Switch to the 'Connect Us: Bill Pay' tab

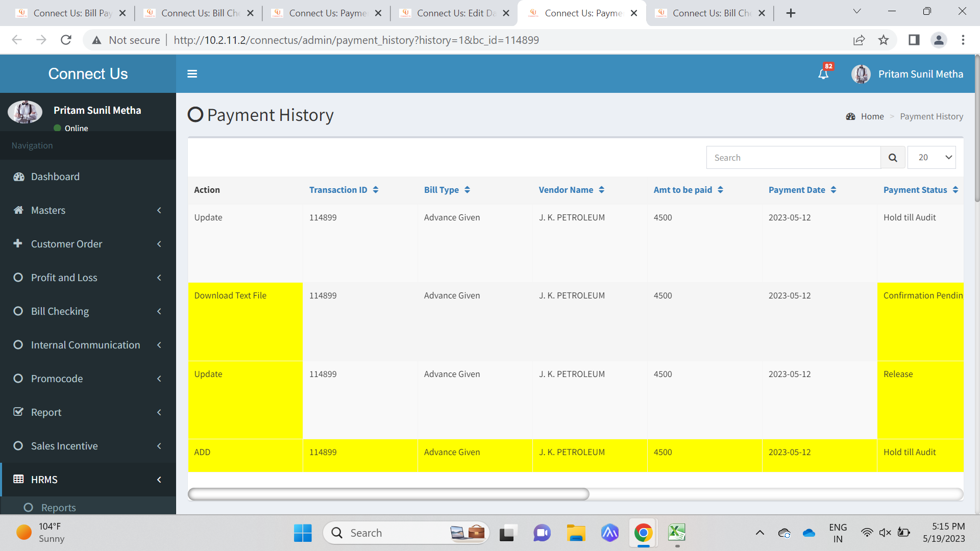click(x=71, y=13)
